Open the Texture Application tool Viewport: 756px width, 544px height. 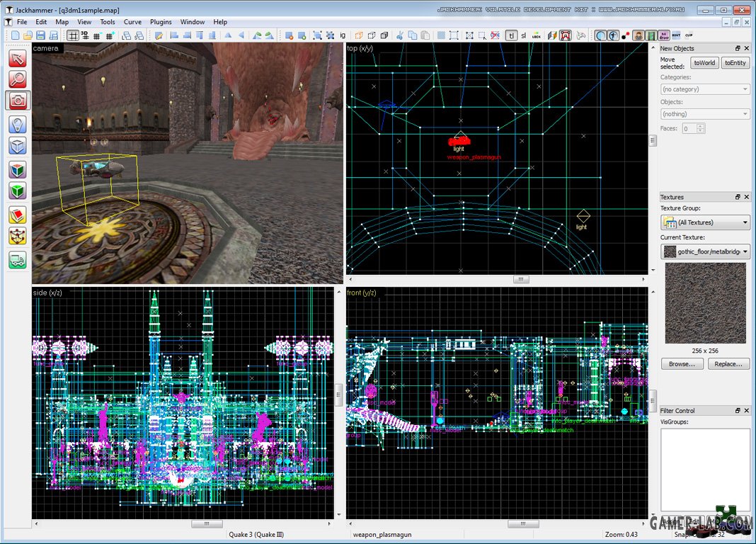point(18,170)
